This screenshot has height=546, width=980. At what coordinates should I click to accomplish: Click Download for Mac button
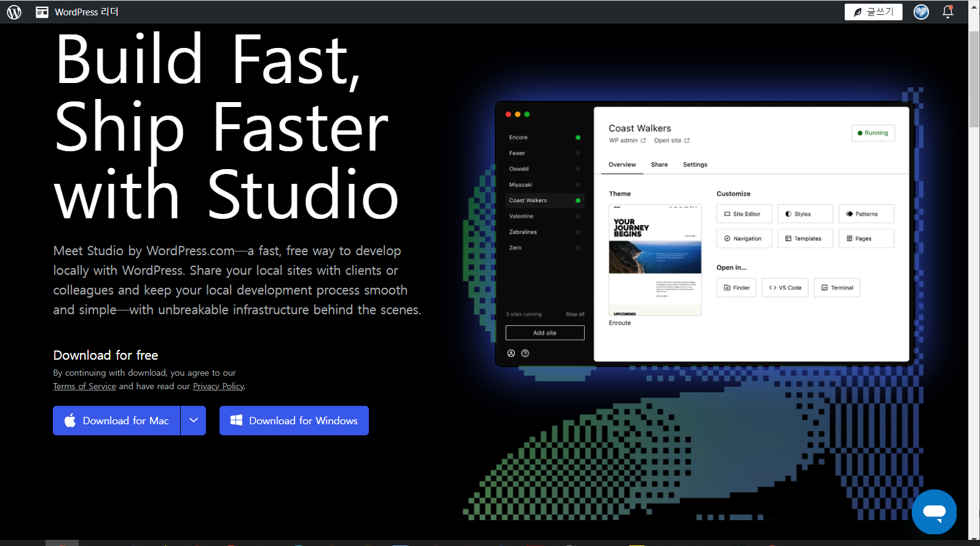[117, 421]
